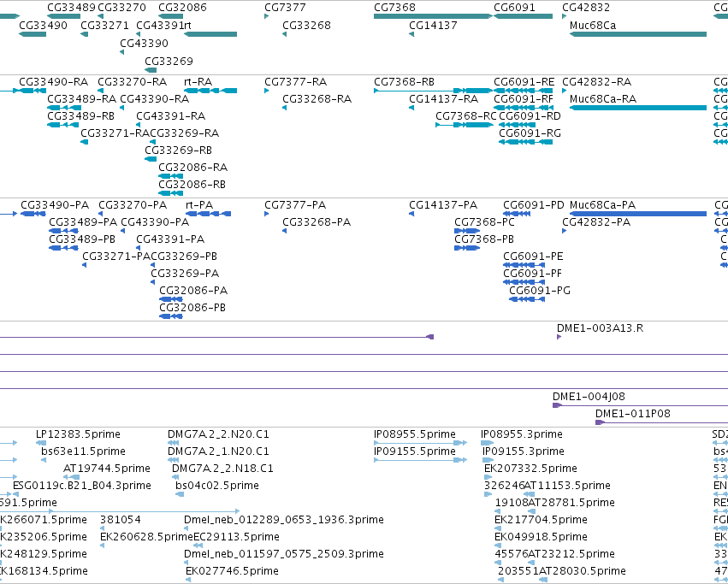This screenshot has width=728, height=584.
Task: Select the CG6091-RG transcript label
Action: click(x=530, y=133)
